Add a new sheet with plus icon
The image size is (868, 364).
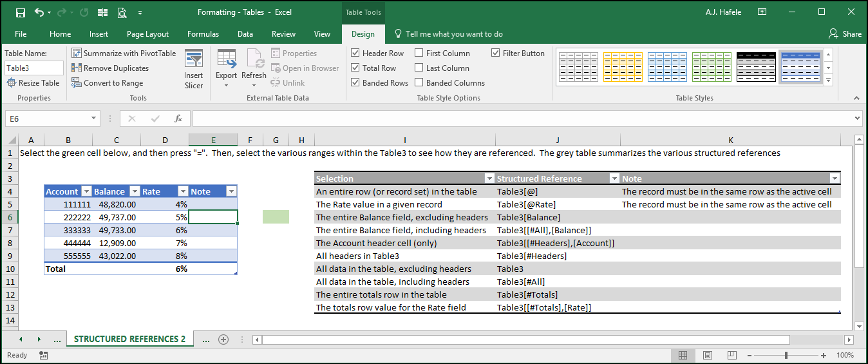[x=223, y=340]
